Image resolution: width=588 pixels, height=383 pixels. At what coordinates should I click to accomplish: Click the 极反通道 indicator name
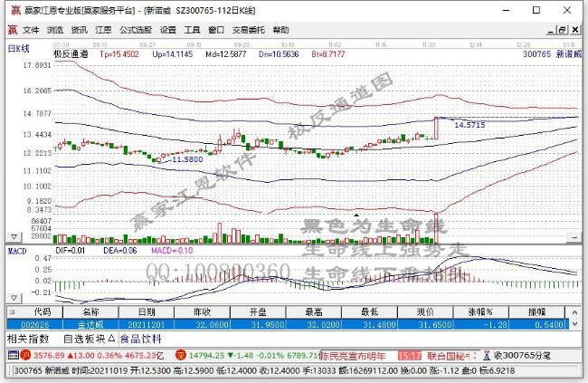pyautogui.click(x=71, y=54)
